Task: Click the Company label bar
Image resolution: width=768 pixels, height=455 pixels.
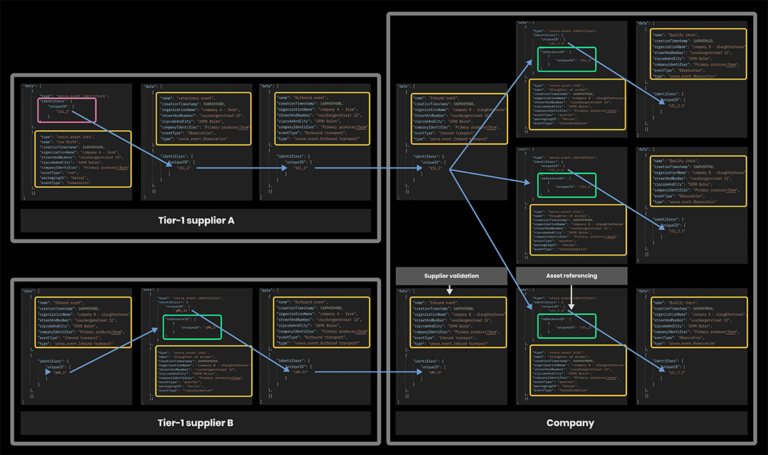Action: 570,423
